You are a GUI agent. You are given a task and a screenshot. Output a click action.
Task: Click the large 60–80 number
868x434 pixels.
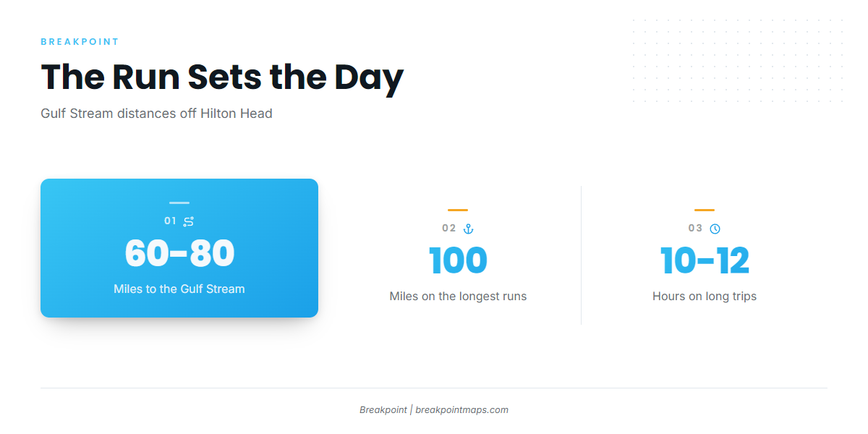pos(179,254)
